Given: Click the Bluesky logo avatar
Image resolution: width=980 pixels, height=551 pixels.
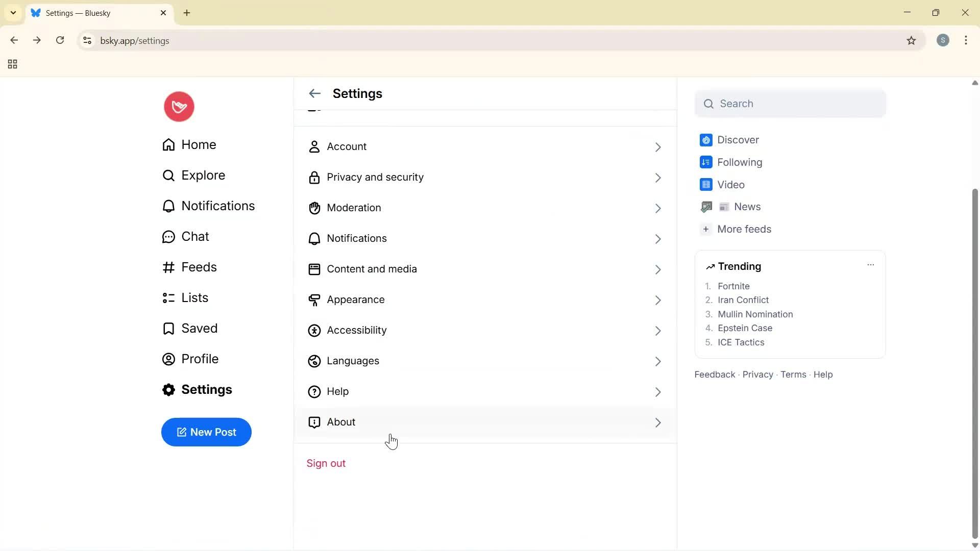Looking at the screenshot, I should click(x=178, y=107).
